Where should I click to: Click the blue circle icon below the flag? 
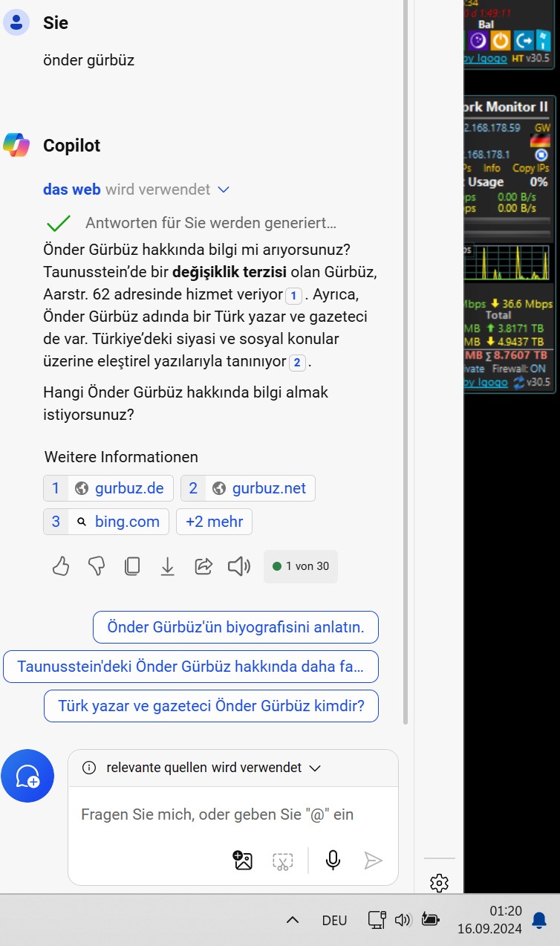coord(541,155)
